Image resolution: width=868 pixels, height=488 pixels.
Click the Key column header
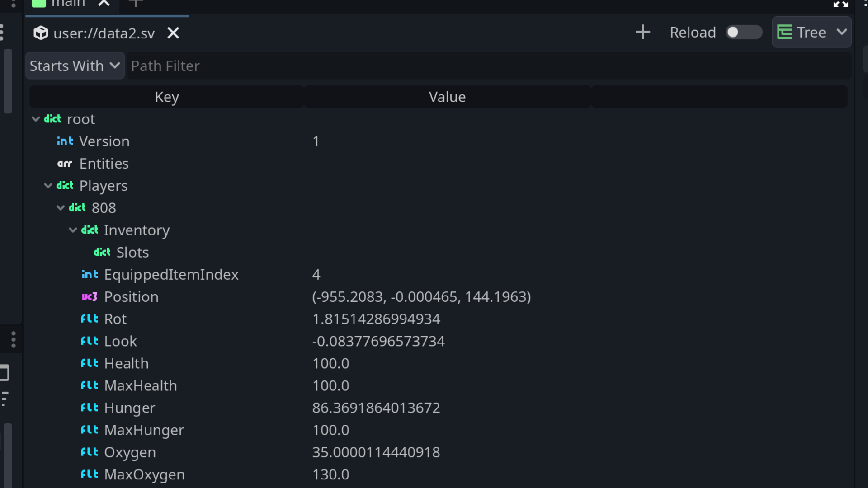coord(167,97)
